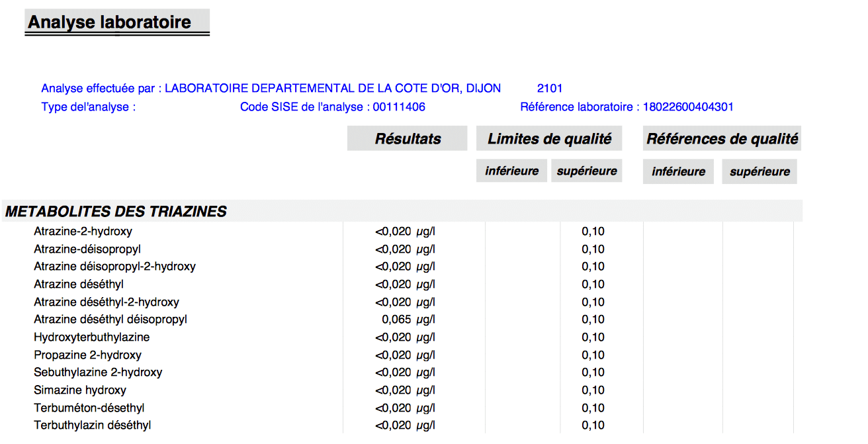Select supérieure under Références de qualité
This screenshot has height=444, width=868.
(759, 172)
